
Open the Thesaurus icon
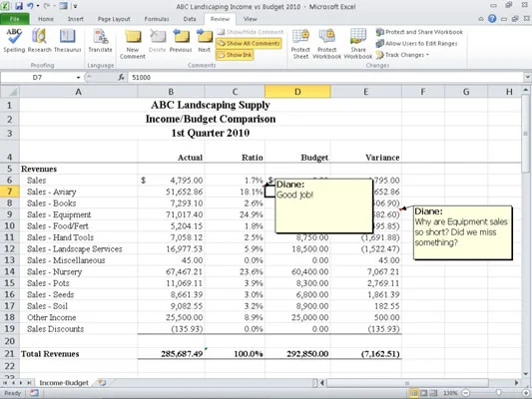[x=67, y=41]
